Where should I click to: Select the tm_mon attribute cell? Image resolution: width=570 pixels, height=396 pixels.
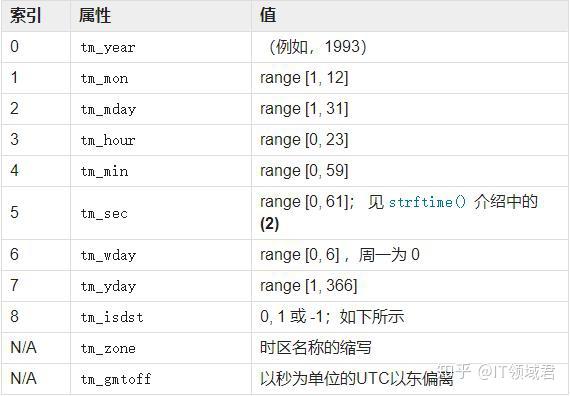pos(161,78)
